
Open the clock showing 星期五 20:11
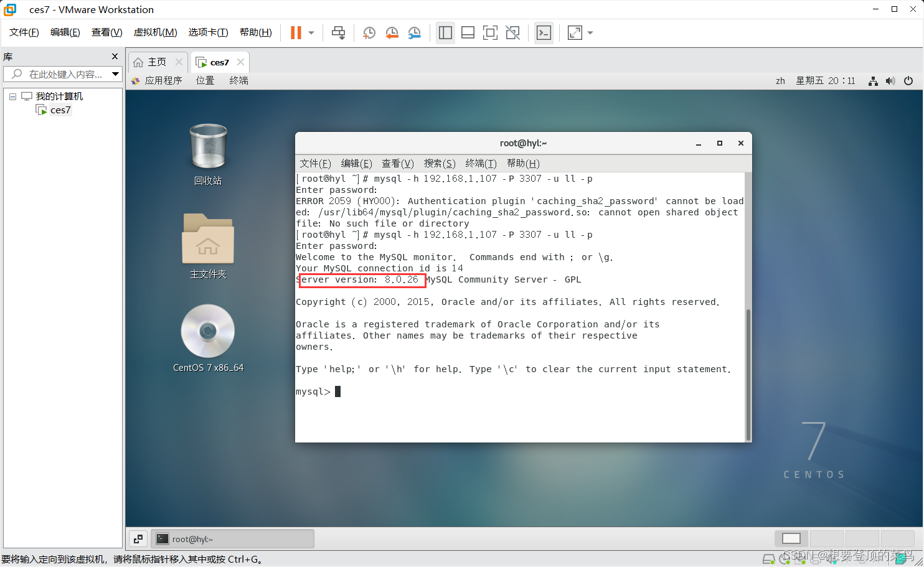pos(825,81)
